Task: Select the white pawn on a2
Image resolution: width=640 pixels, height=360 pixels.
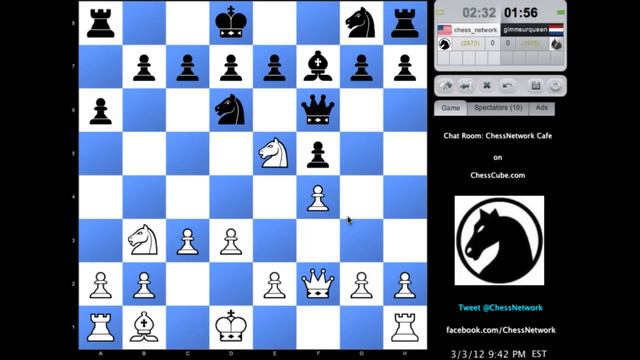Action: pyautogui.click(x=100, y=284)
